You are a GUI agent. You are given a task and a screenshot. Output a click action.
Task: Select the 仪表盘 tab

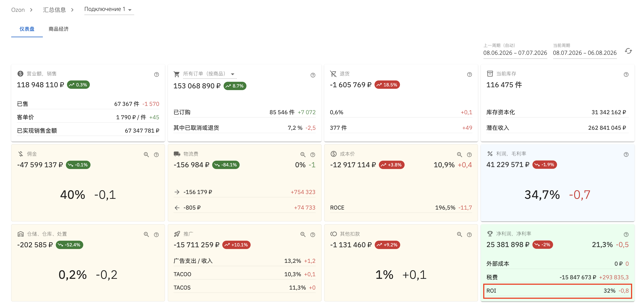coord(27,29)
